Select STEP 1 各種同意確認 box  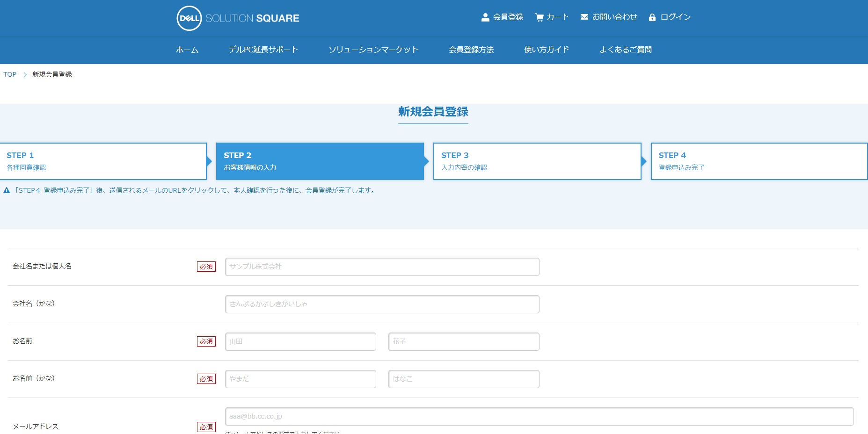[103, 161]
